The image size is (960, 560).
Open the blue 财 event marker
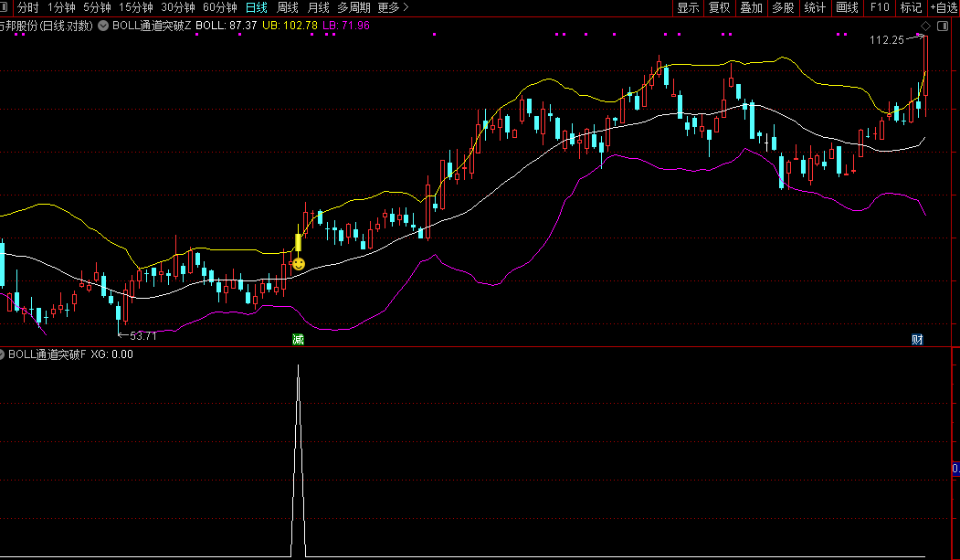[x=917, y=340]
